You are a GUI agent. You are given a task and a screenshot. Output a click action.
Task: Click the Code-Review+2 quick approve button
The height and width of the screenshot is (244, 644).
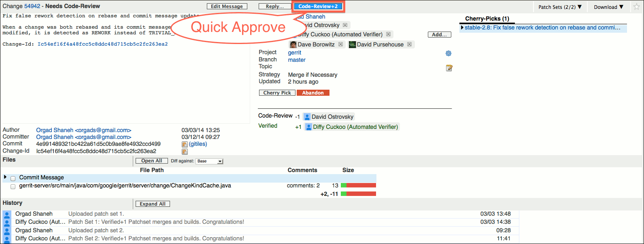(x=318, y=6)
